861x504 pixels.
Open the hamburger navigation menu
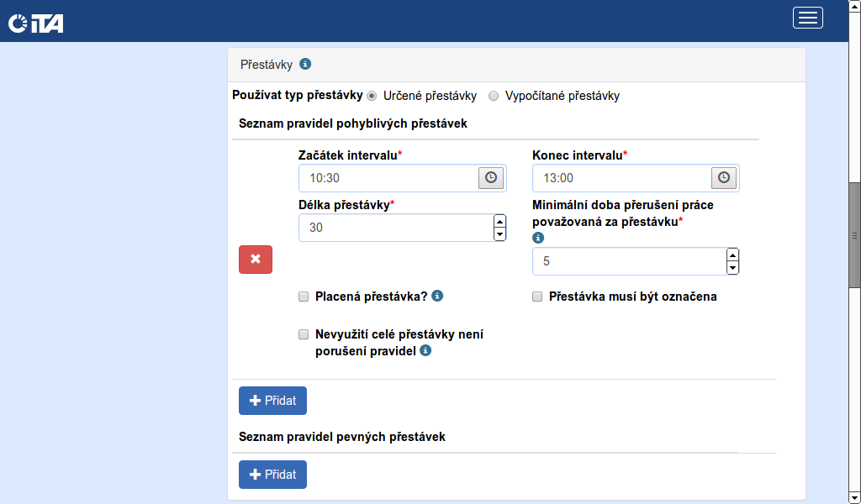tap(807, 18)
